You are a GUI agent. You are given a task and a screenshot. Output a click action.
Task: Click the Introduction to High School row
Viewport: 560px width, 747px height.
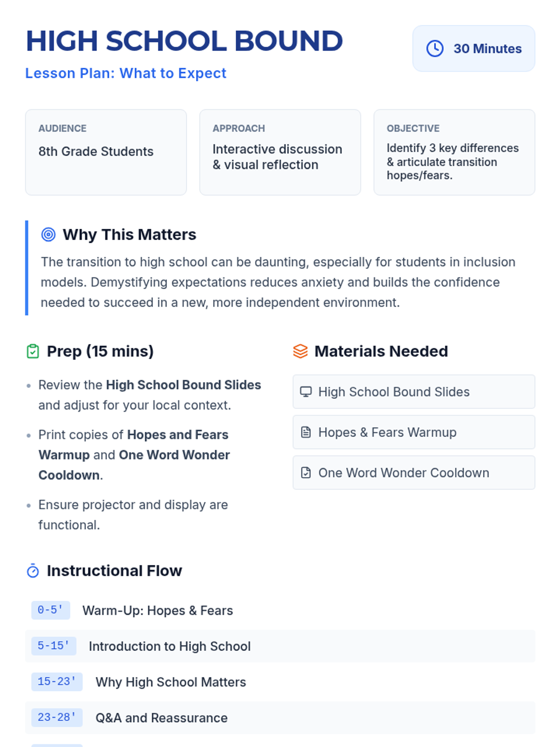point(169,646)
